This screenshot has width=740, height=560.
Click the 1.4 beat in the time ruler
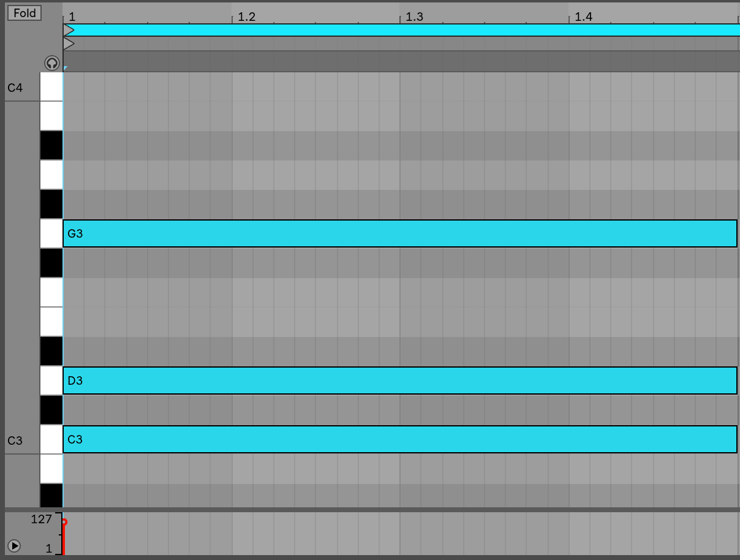(583, 17)
